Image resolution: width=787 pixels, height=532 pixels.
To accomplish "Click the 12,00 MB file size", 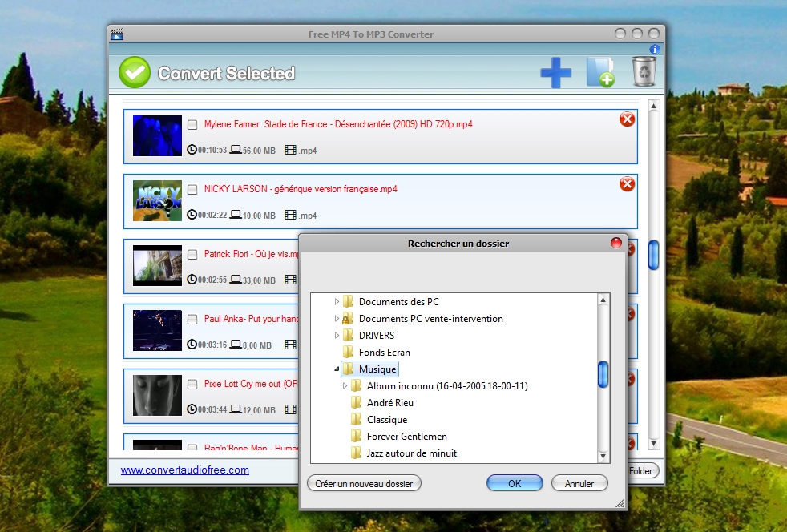I will coord(259,410).
